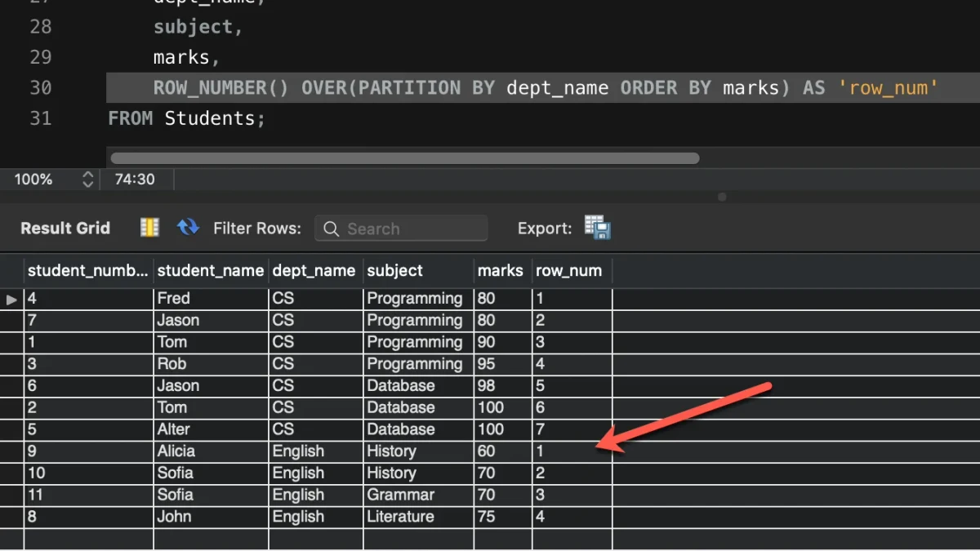Export results using the save grid icon
980x551 pixels.
pyautogui.click(x=598, y=228)
